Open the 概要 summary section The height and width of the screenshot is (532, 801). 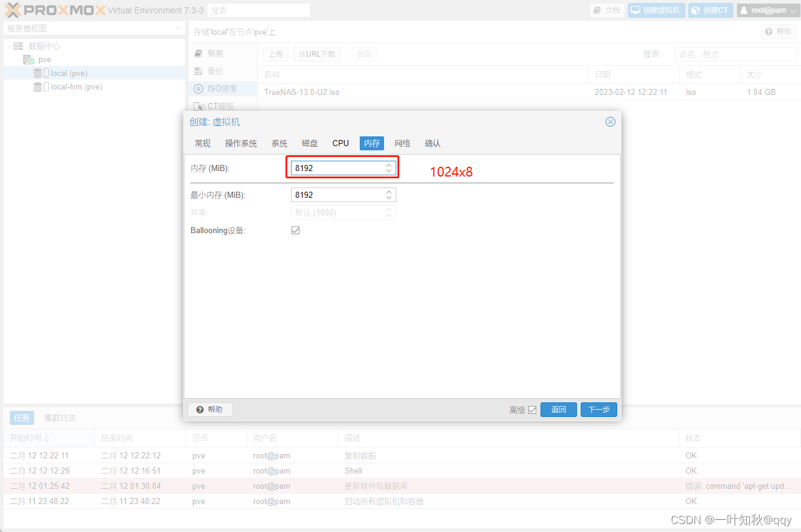223,54
